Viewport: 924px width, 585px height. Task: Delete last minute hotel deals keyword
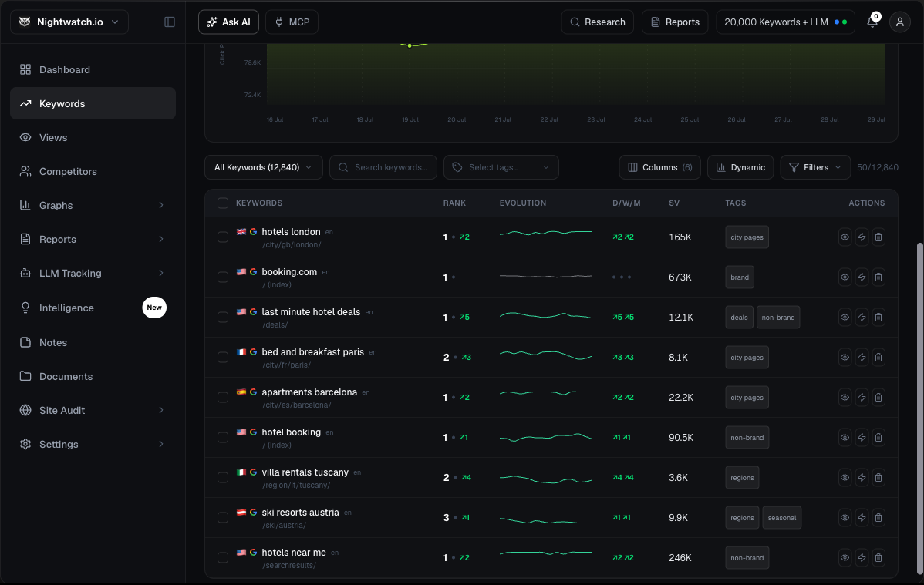pos(878,317)
